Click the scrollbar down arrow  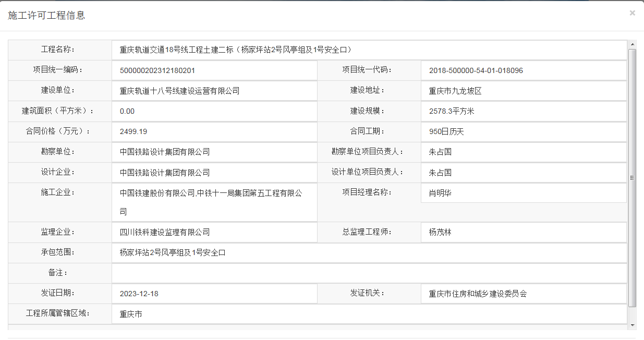(633, 325)
